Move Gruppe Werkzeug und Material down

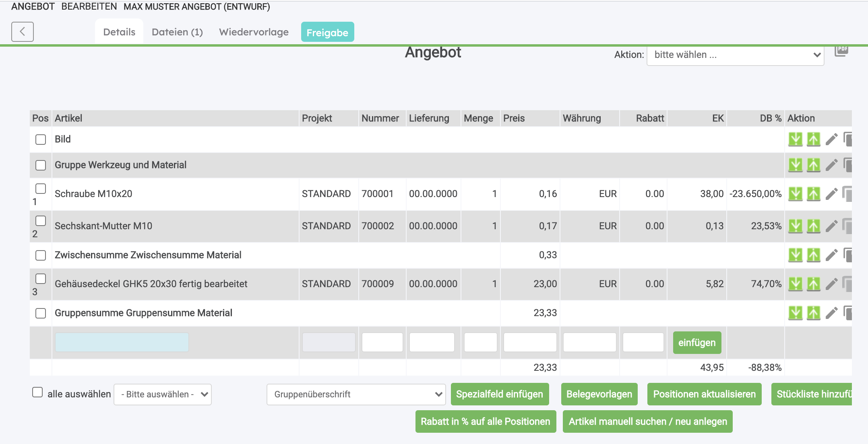[795, 165]
